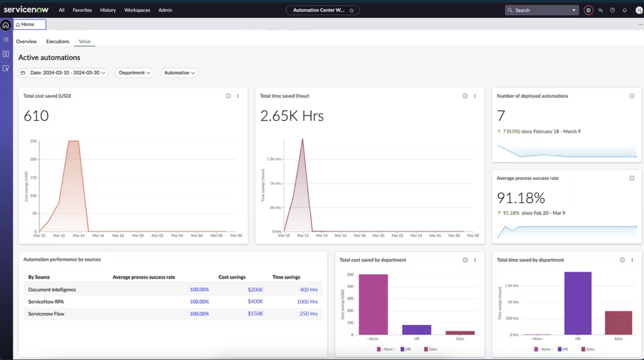Click Servicenow Flow $150K cost savings
Screen dimensions: 644x360
point(255,313)
